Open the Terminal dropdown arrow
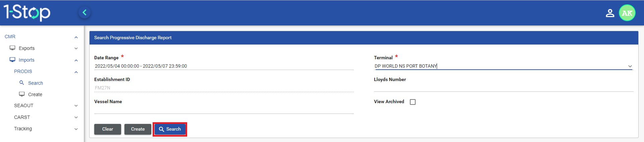Viewport: 644px width, 142px height. [x=630, y=66]
